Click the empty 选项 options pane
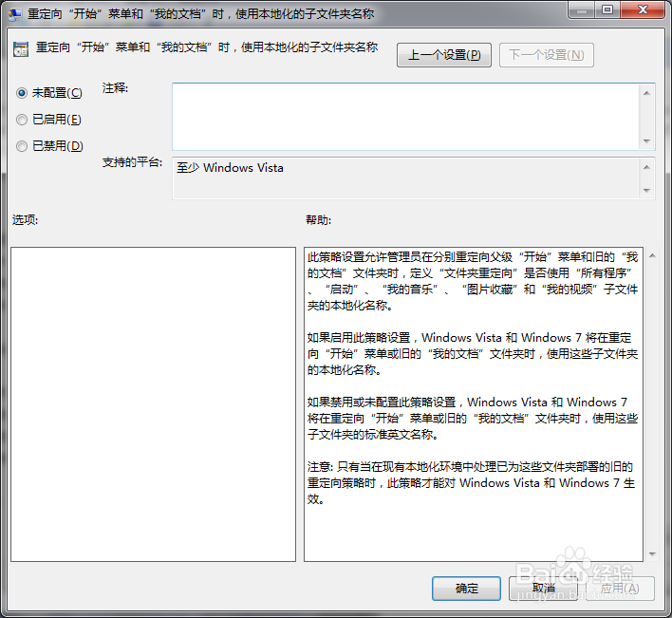Screen dimensions: 672x618 click(153, 404)
